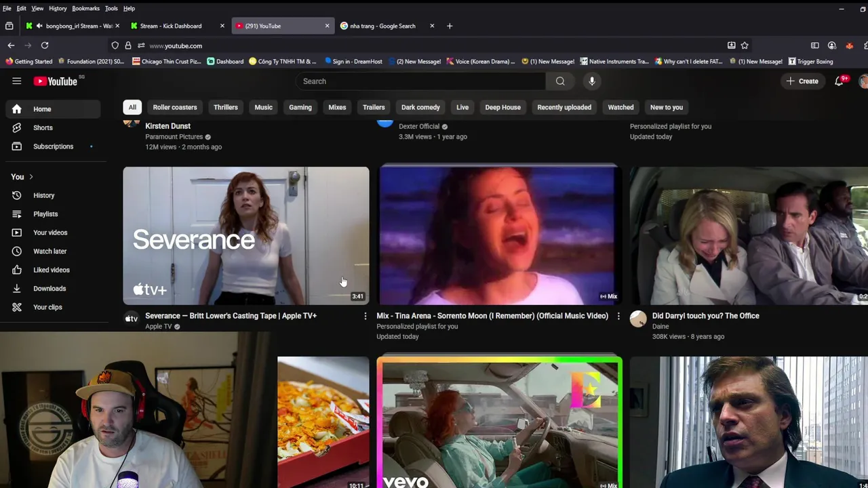
Task: Select the Deep House filter chip
Action: (x=502, y=107)
